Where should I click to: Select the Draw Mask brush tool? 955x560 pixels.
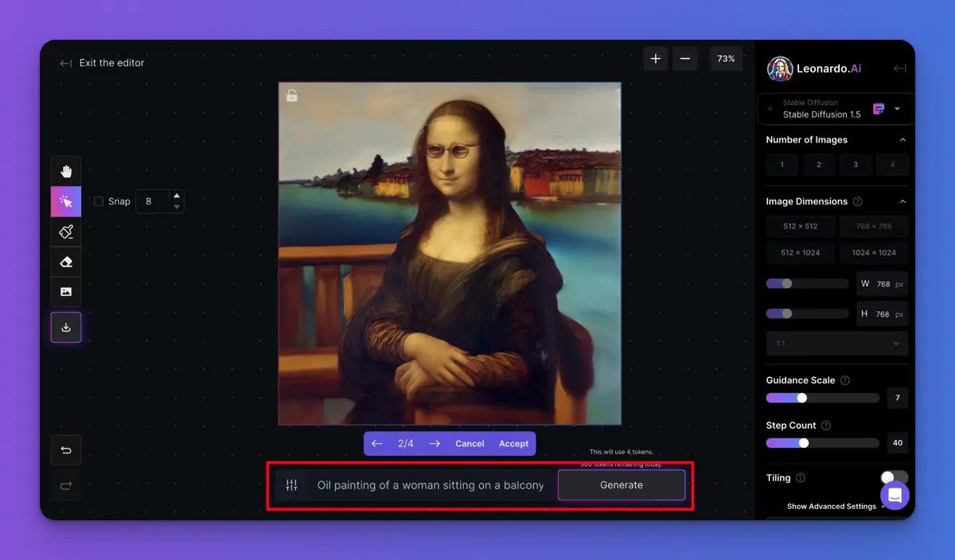pos(66,232)
